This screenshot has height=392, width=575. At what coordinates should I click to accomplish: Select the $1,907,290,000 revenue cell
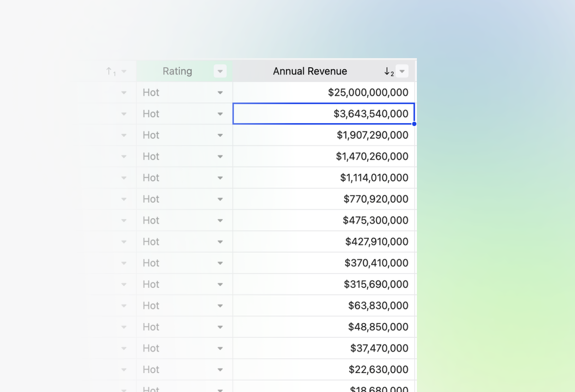tap(324, 135)
